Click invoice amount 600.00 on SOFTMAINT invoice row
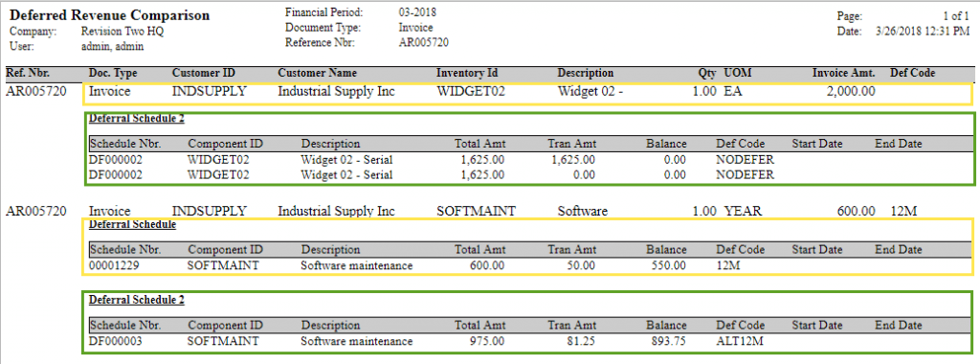This screenshot has height=364, width=980. click(x=857, y=212)
